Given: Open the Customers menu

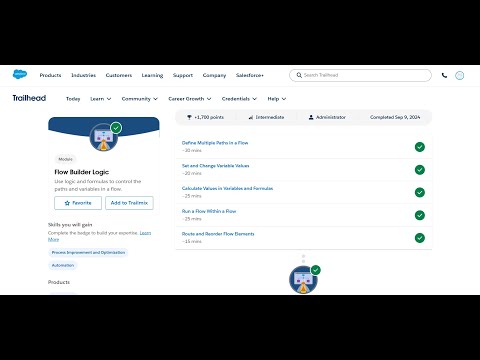Looking at the screenshot, I should [x=119, y=75].
